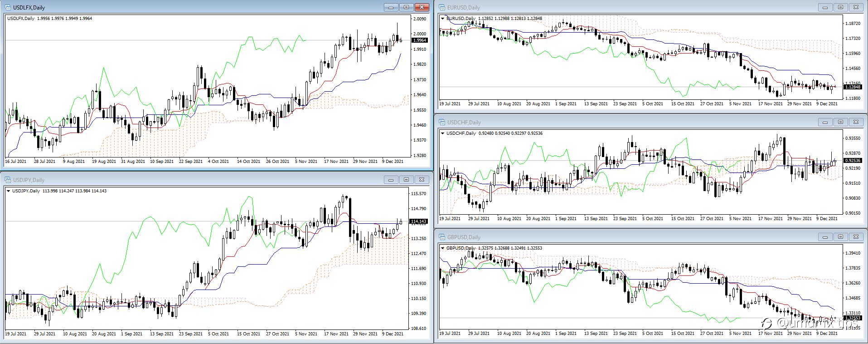Image resolution: width=868 pixels, height=344 pixels.
Task: Minimize the USDJPY,Daily chart window
Action: [x=391, y=180]
